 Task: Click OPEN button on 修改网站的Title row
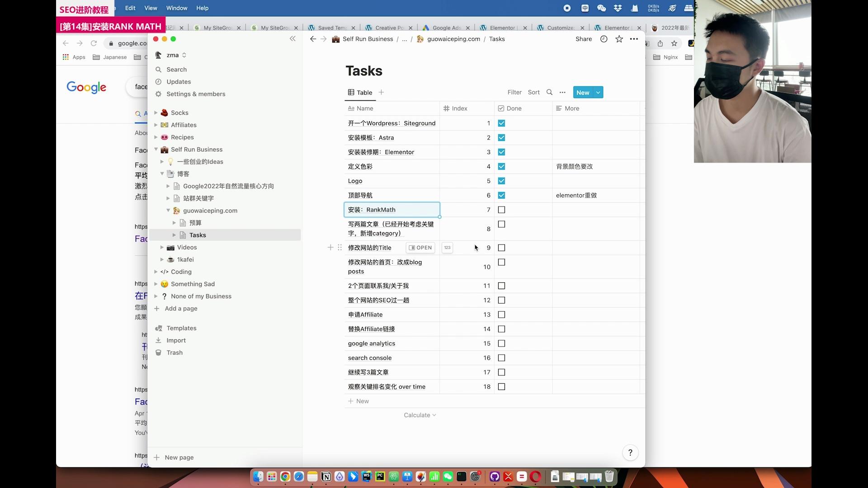pos(420,248)
